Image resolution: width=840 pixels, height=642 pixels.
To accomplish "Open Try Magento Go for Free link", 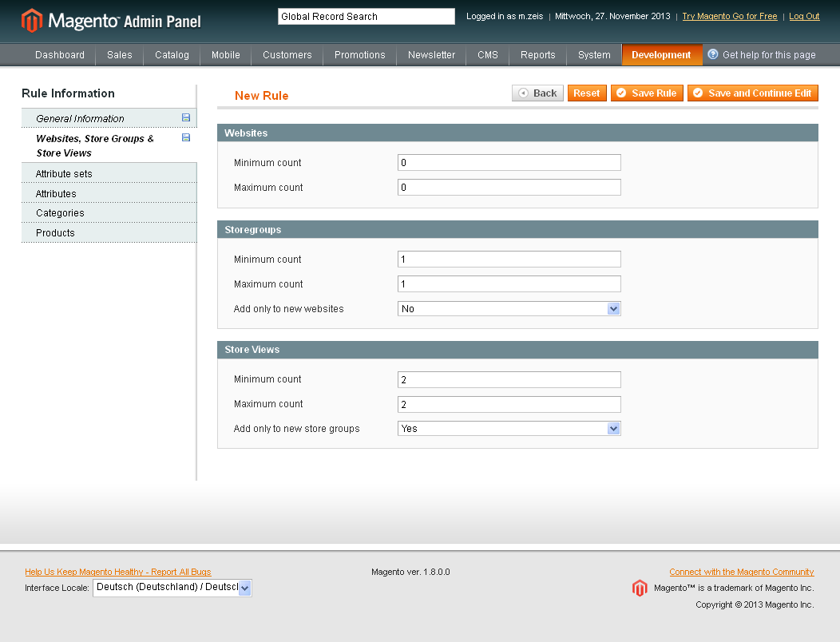I will 730,16.
